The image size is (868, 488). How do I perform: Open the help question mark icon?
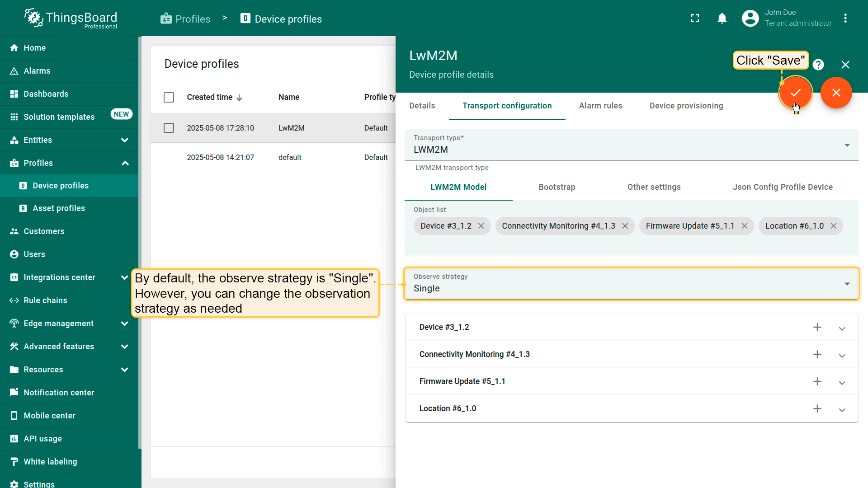click(x=818, y=65)
